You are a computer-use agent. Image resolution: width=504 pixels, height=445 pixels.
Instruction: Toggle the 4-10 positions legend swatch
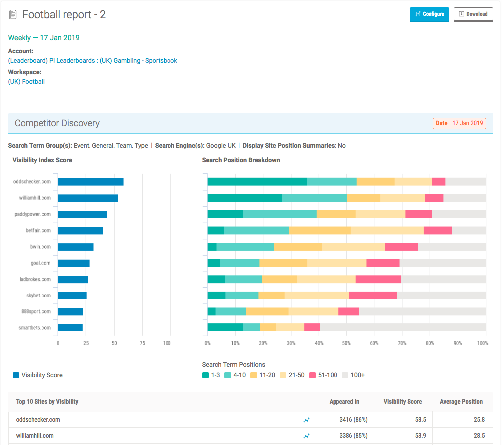pyautogui.click(x=227, y=375)
